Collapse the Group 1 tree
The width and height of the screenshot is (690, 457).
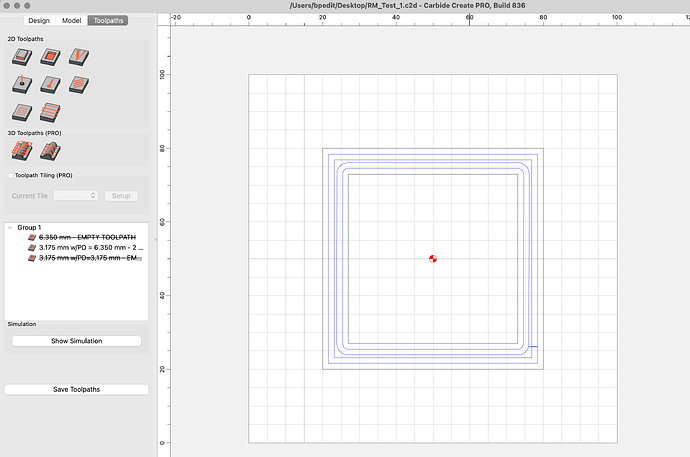coord(10,227)
